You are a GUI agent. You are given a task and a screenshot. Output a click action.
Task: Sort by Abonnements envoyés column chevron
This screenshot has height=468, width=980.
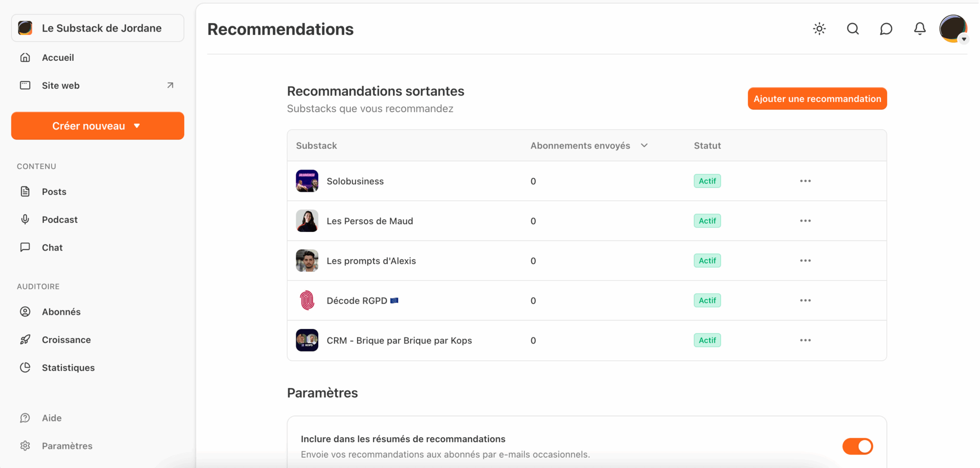(x=644, y=146)
